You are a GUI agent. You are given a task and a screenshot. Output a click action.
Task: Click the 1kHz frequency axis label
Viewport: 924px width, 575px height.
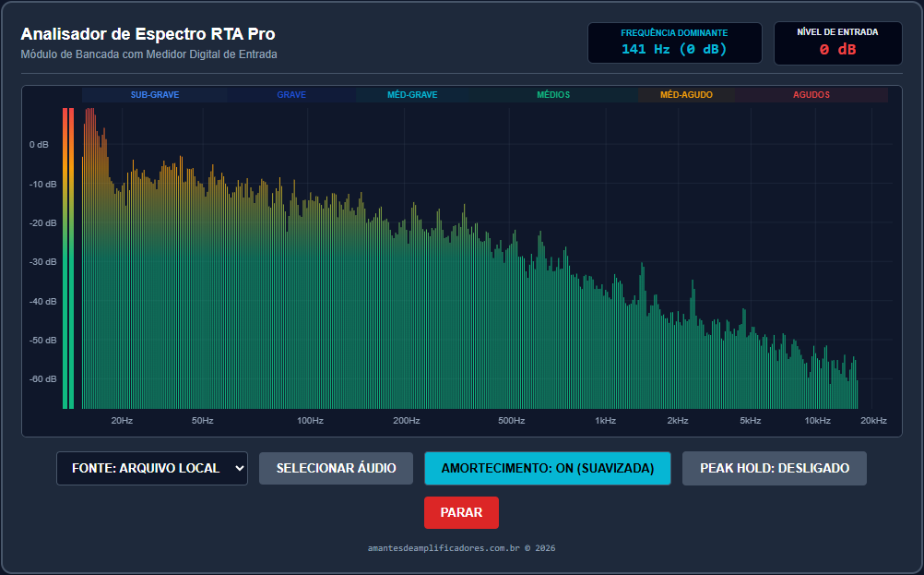(605, 421)
